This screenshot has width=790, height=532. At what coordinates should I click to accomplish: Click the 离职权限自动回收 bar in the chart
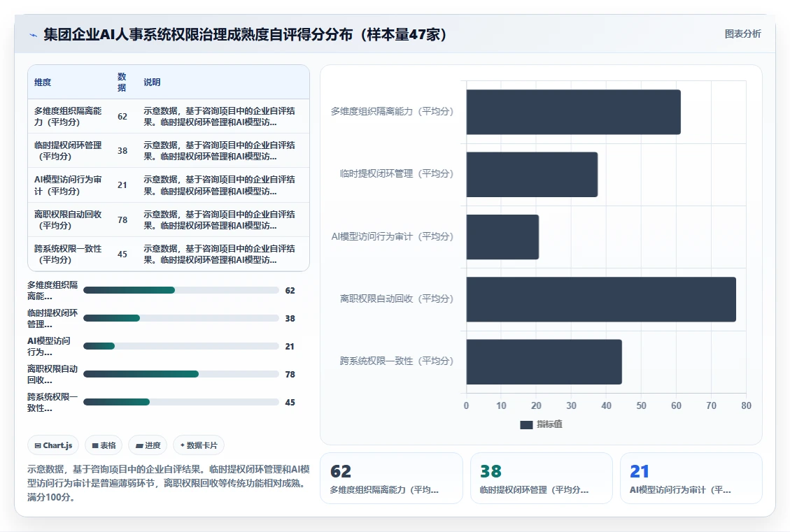[601, 299]
